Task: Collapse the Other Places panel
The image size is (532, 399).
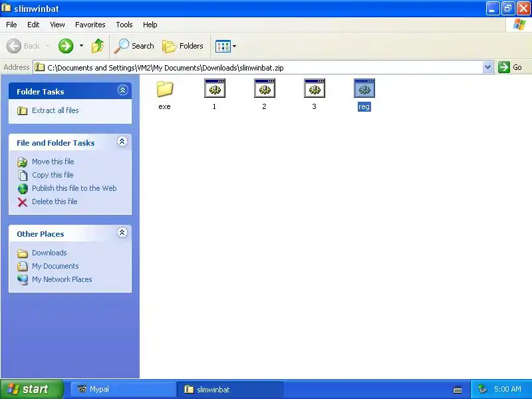Action: (122, 232)
